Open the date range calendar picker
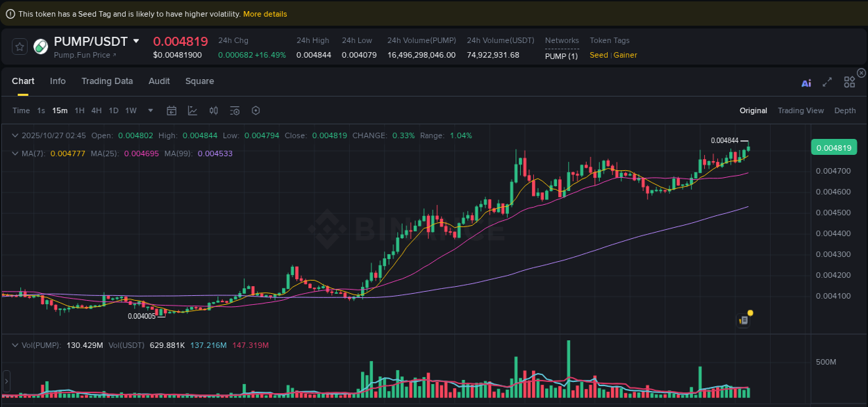The height and width of the screenshot is (407, 868). click(x=172, y=110)
